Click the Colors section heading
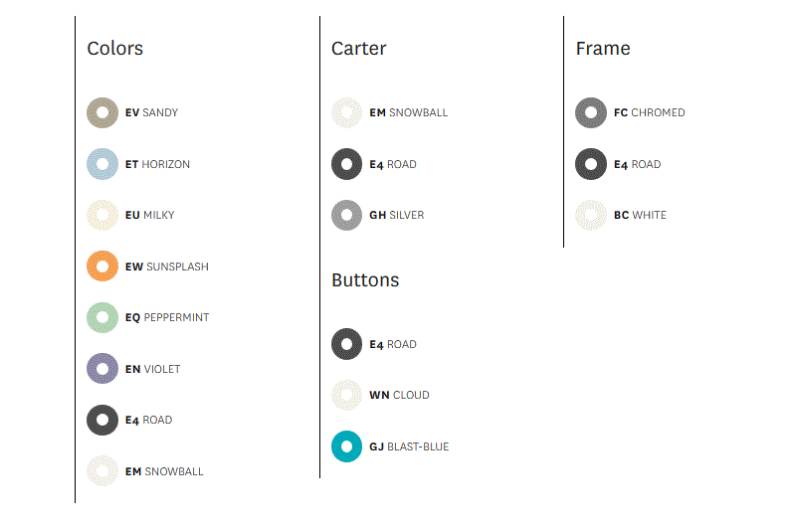Image resolution: width=794 pixels, height=532 pixels. click(x=115, y=49)
